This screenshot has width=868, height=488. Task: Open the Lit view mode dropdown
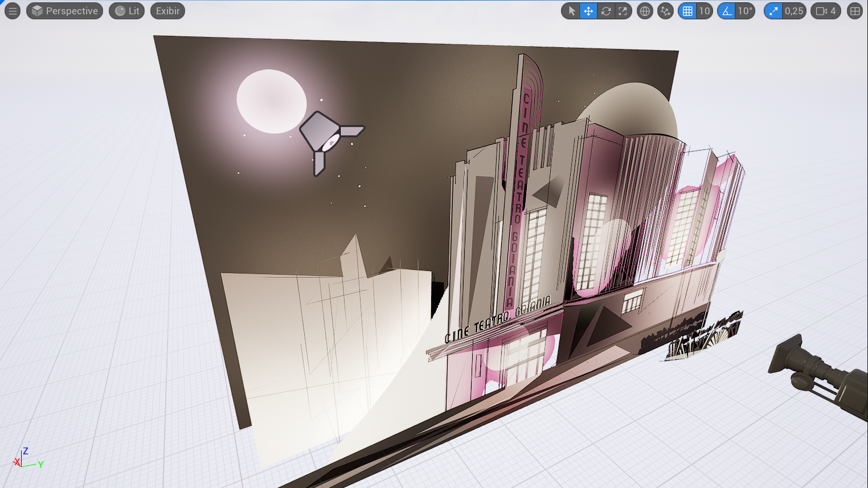point(127,11)
